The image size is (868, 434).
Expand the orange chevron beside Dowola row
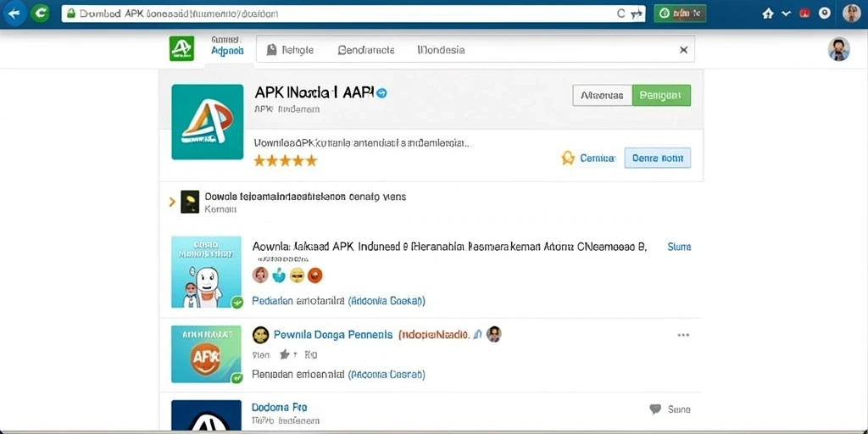172,202
